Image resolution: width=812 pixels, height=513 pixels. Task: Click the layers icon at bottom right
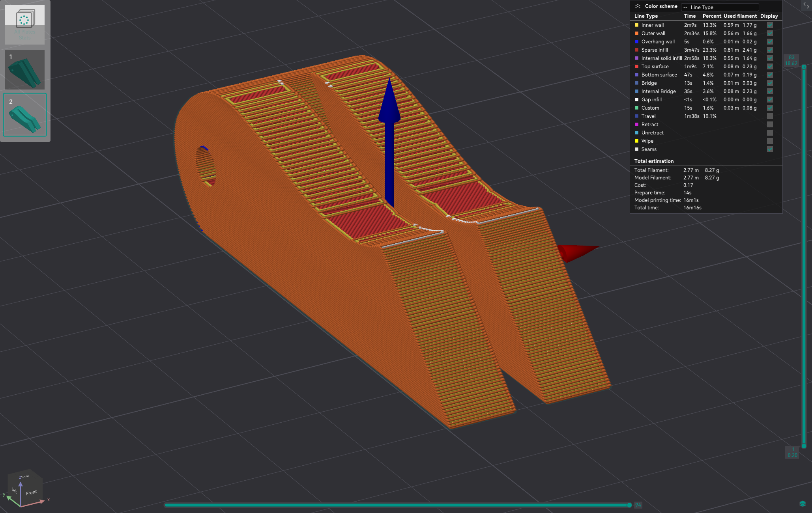(x=803, y=504)
